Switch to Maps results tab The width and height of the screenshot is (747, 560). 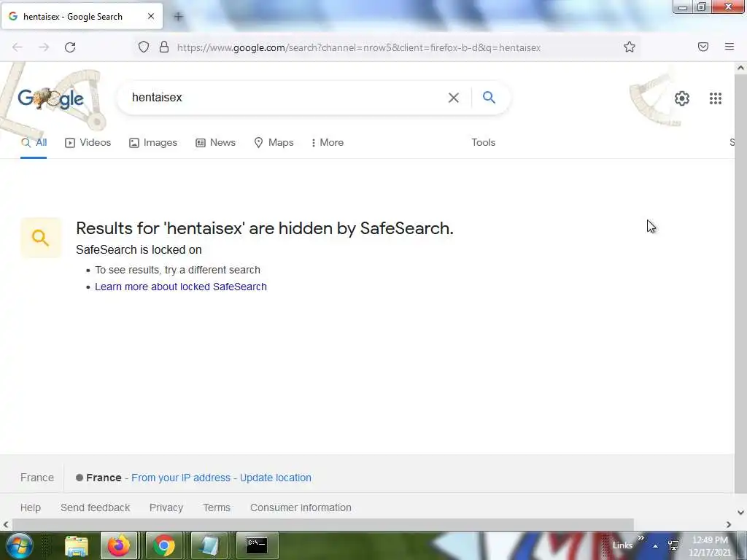point(274,142)
